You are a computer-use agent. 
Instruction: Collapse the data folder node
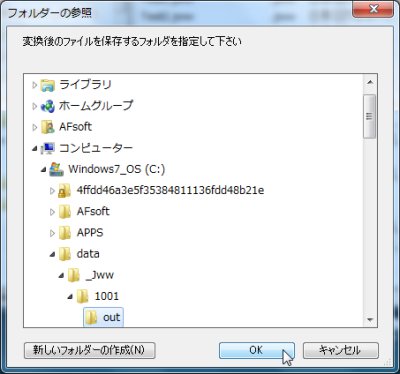click(52, 255)
